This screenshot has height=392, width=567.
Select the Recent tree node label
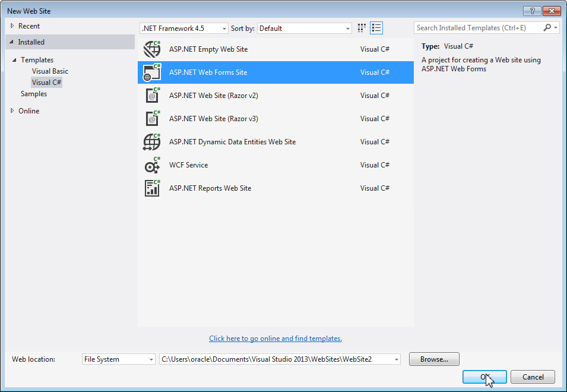(x=29, y=26)
